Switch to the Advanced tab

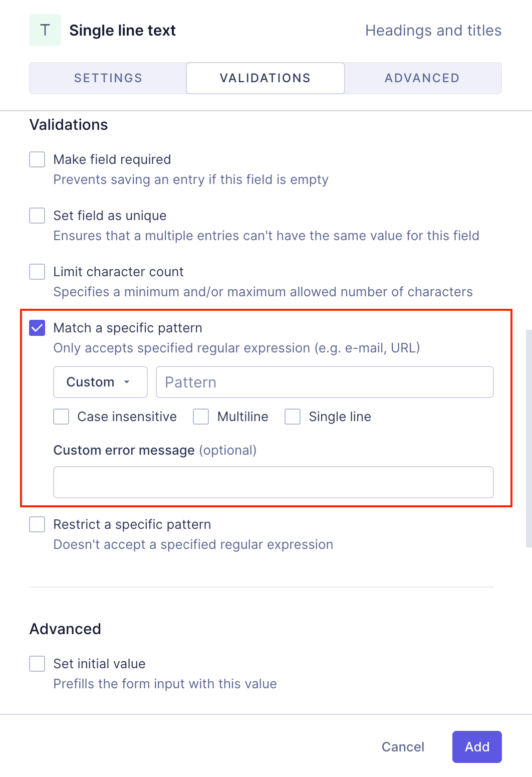pyautogui.click(x=422, y=78)
